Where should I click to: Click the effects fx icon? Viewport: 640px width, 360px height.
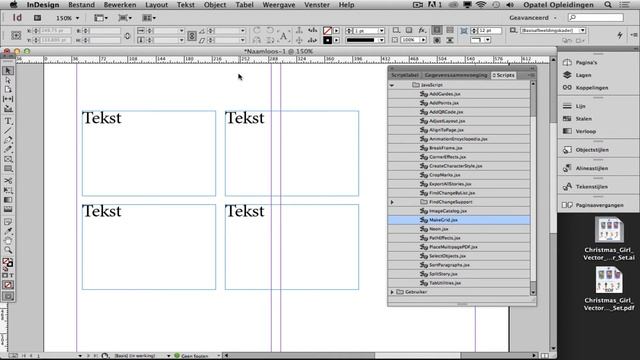[x=422, y=31]
